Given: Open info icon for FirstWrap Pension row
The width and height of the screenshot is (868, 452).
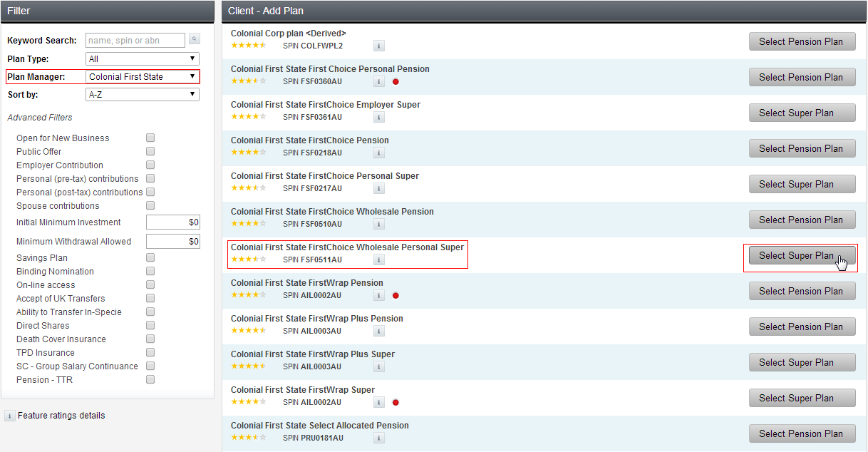Looking at the screenshot, I should [x=379, y=295].
